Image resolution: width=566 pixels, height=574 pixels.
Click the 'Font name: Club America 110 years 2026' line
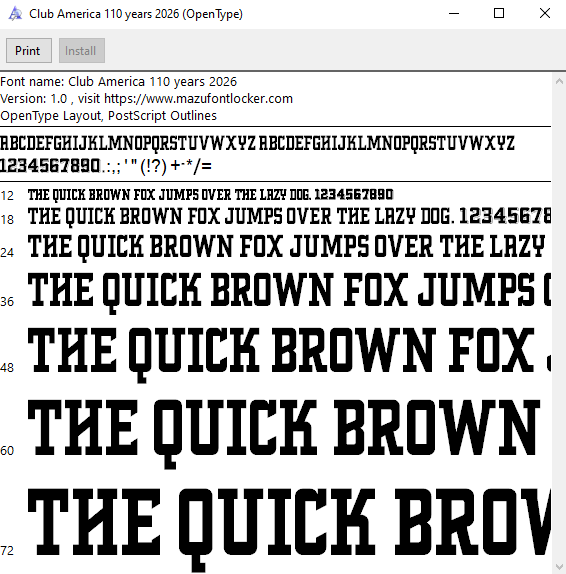[x=119, y=81]
